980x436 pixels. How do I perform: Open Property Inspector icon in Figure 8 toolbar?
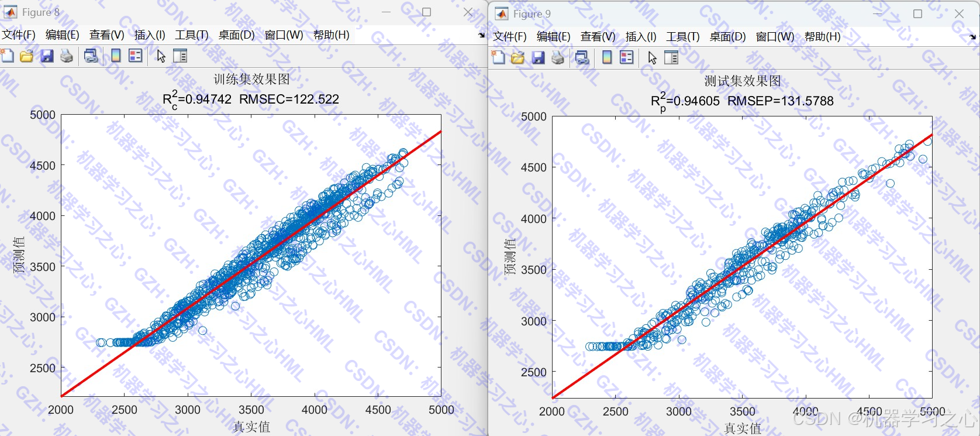tap(180, 56)
